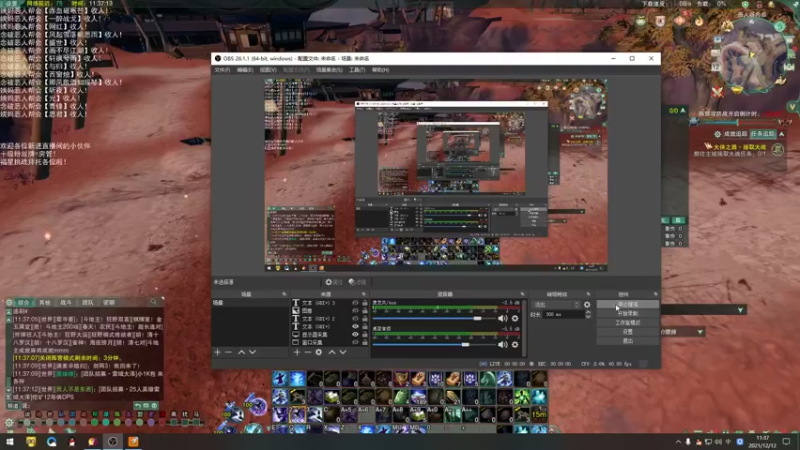Open microphone/Aux channel settings gear
Viewport: 800px width, 450px height.
[515, 318]
